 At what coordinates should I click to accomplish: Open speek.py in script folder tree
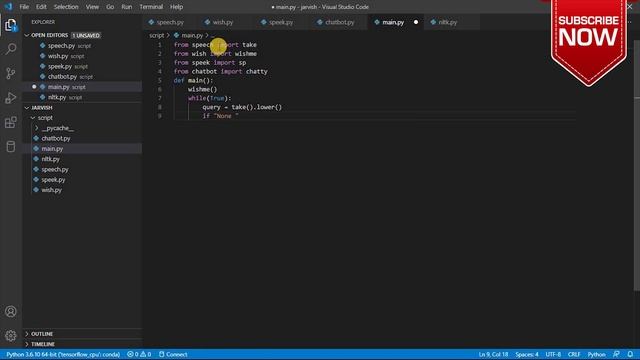coord(82,180)
